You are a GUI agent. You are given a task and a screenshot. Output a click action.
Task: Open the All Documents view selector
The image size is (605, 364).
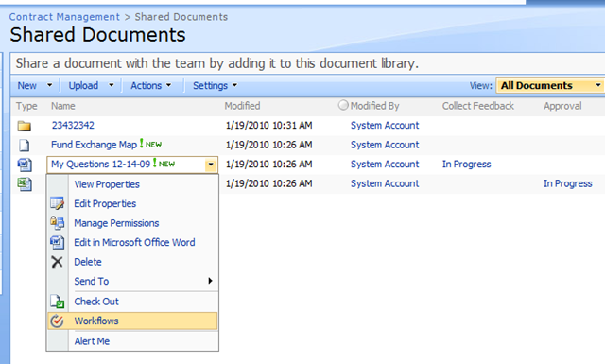550,85
